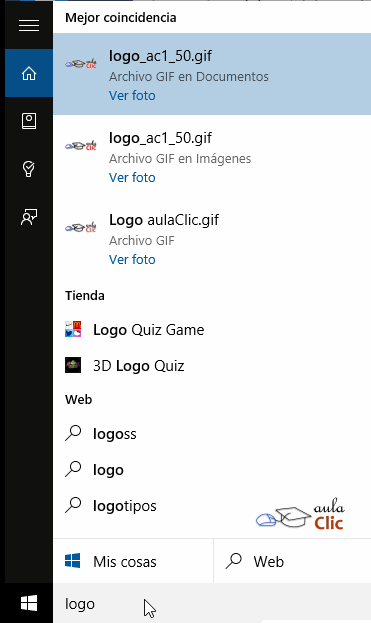Expand the hamburger menu in Cortana sidebar
The height and width of the screenshot is (623, 371).
pos(29,25)
